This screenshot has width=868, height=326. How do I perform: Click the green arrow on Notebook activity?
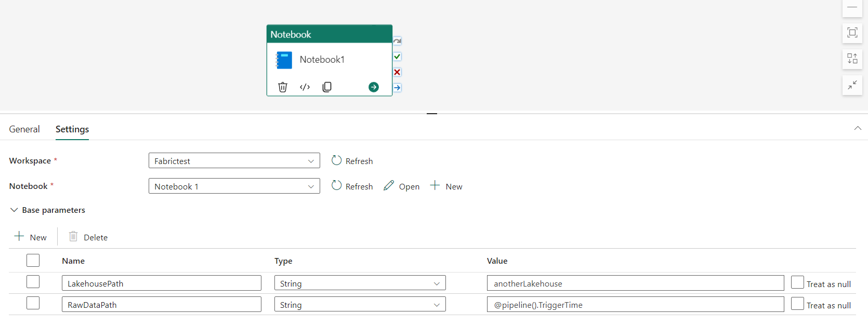pos(374,87)
